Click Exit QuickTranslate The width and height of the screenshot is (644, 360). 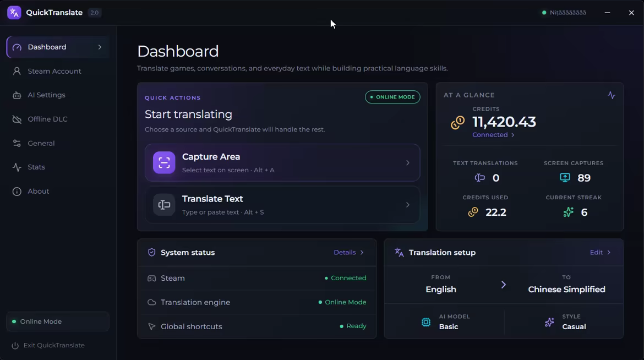click(48, 346)
